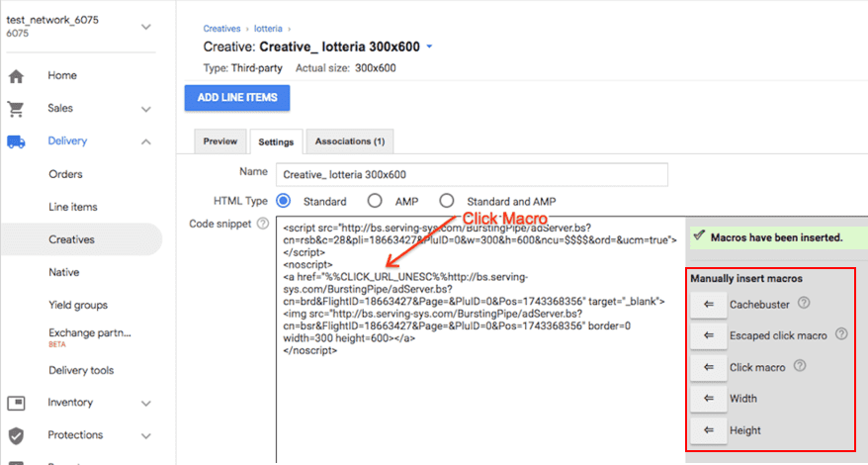Select the Standard HTML type radio button

(x=284, y=201)
